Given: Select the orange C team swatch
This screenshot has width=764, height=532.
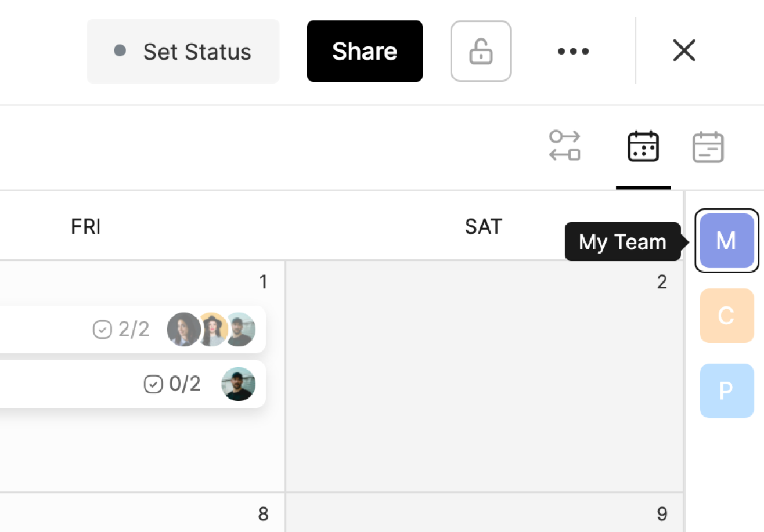Looking at the screenshot, I should 726,316.
